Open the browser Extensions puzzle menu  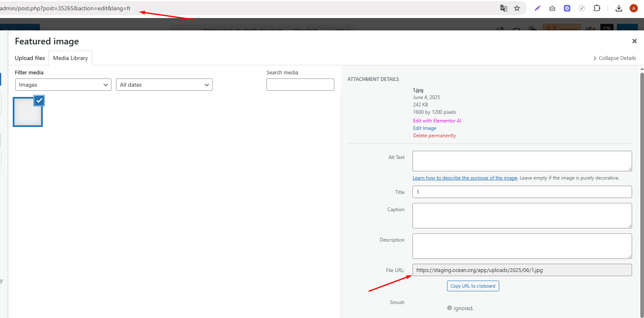(x=597, y=8)
